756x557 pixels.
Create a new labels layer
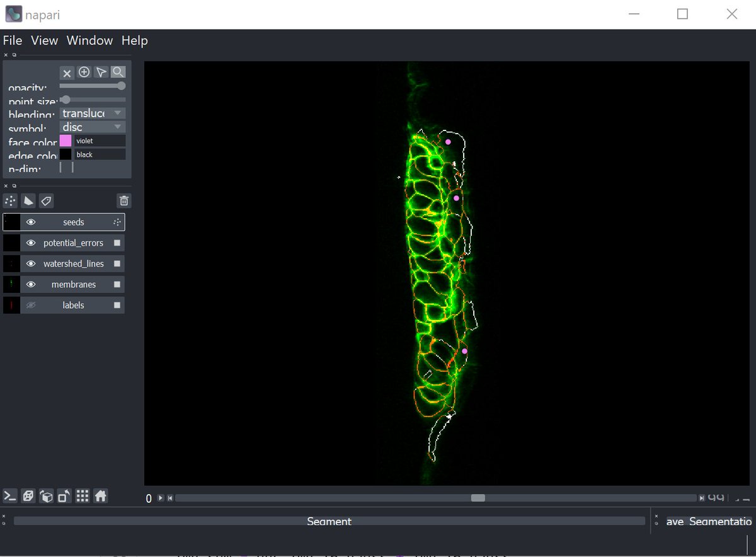pos(46,201)
